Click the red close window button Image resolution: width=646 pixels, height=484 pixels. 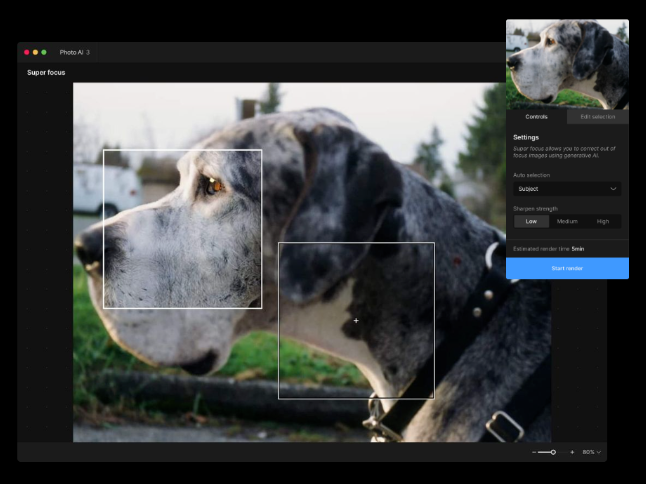(27, 52)
